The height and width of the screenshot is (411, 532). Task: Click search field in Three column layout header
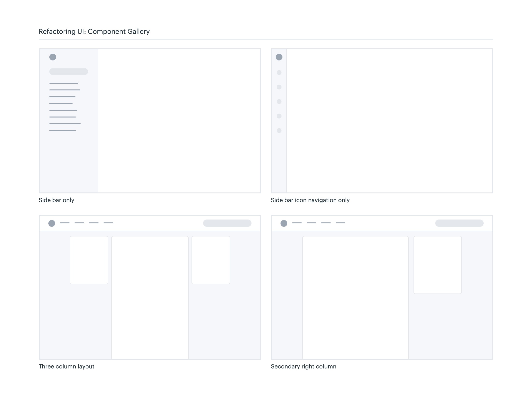227,223
